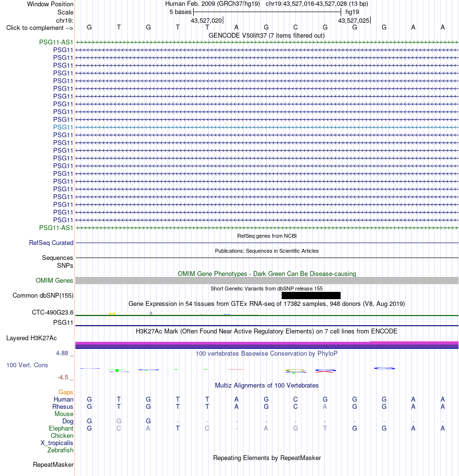Open the RefSeq Curated track label

(x=51, y=243)
